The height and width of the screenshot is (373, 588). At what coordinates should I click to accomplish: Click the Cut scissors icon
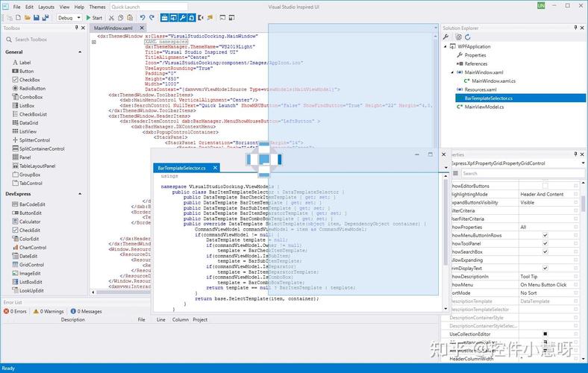[x=111, y=17]
